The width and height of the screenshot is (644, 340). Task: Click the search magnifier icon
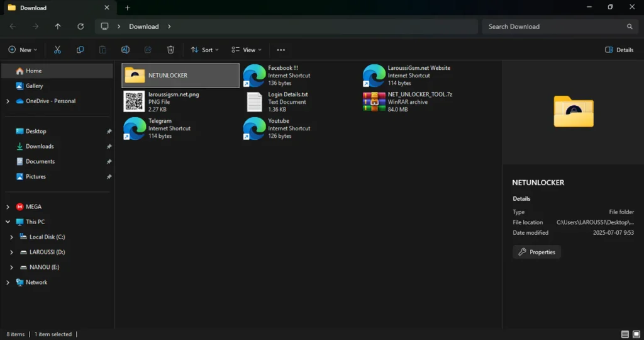[x=630, y=26]
